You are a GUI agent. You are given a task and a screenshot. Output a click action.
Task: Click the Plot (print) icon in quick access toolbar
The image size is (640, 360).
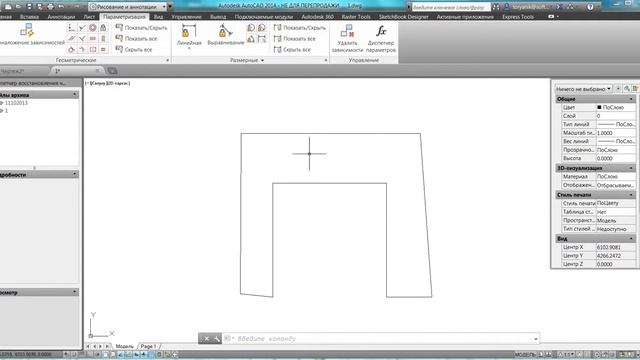pyautogui.click(x=50, y=7)
